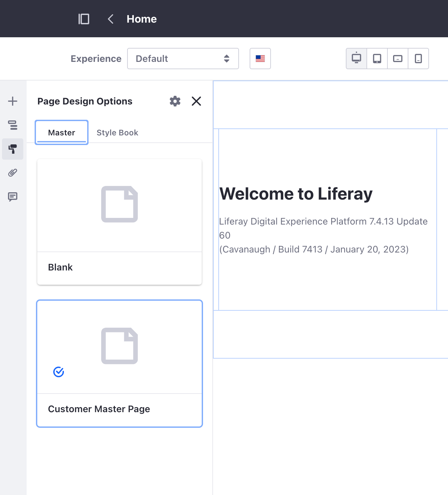Click the Welcome to Liferay heading
Screen dimensions: 448x495
pos(296,194)
